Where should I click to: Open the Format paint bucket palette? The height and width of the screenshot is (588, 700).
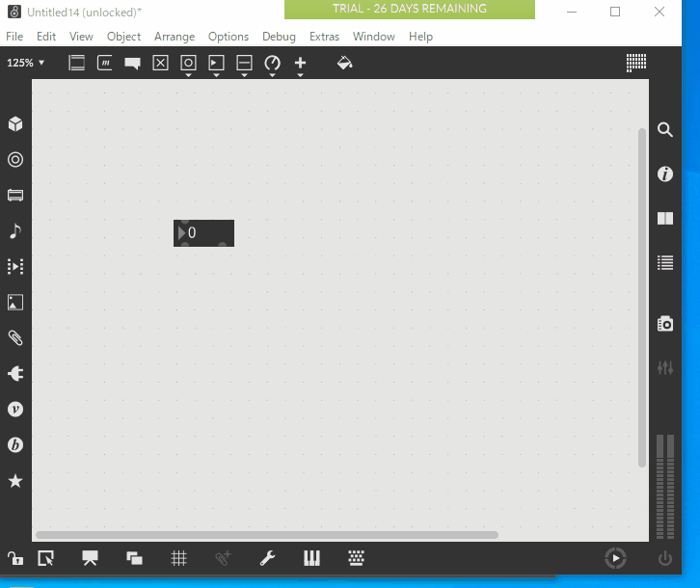click(x=344, y=63)
